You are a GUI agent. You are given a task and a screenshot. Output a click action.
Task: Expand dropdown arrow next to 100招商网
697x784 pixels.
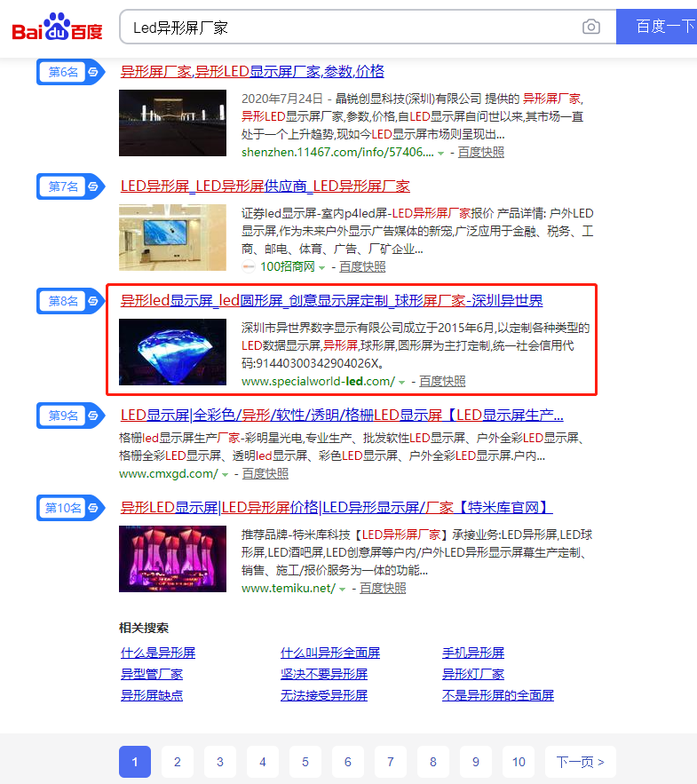coord(321,268)
